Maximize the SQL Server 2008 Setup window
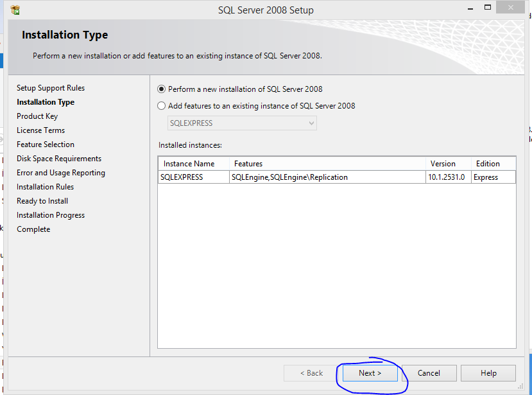532x395 pixels. 488,8
